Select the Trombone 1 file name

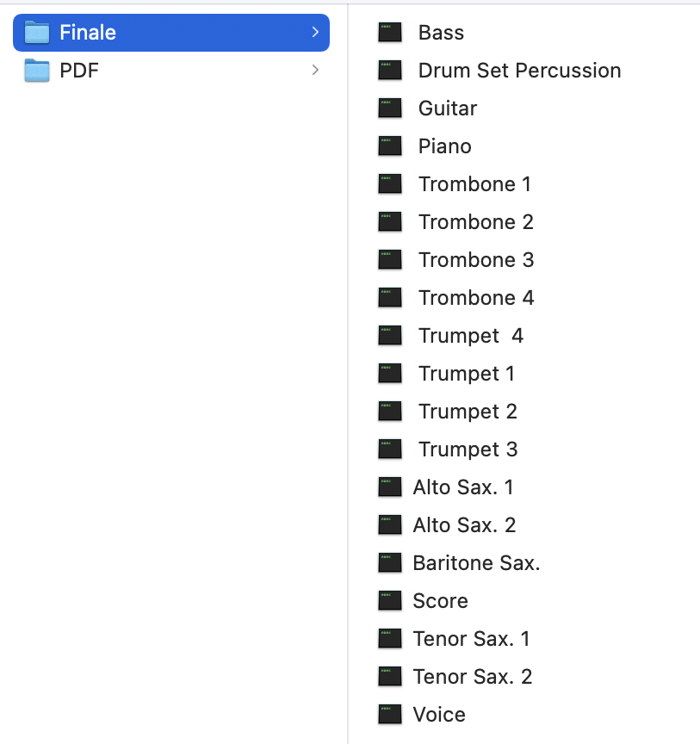pyautogui.click(x=474, y=184)
